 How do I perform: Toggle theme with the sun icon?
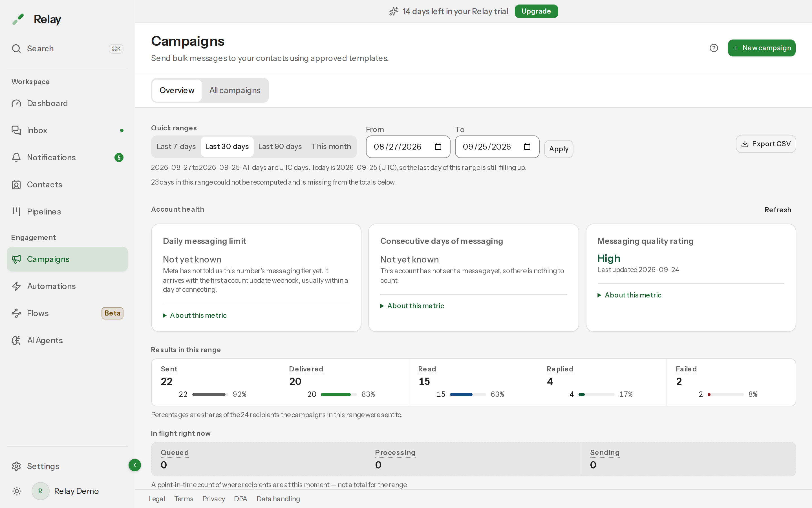17,491
